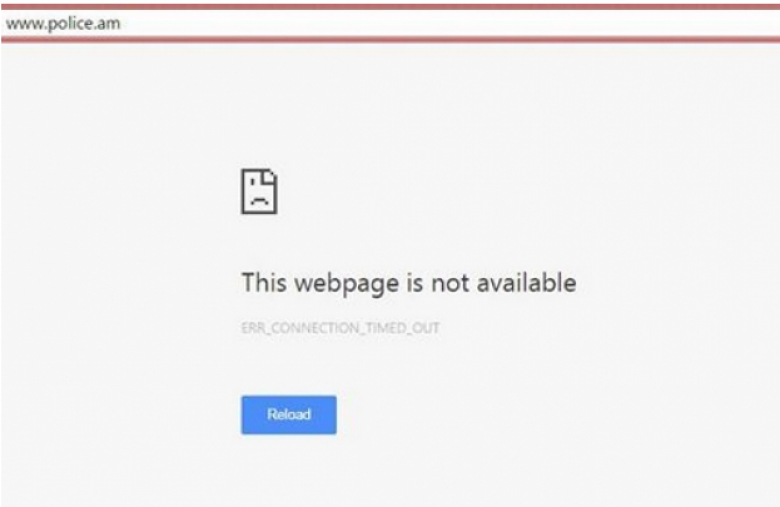The width and height of the screenshot is (780, 507).
Task: Click the word 'available' in the heading
Action: click(526, 282)
